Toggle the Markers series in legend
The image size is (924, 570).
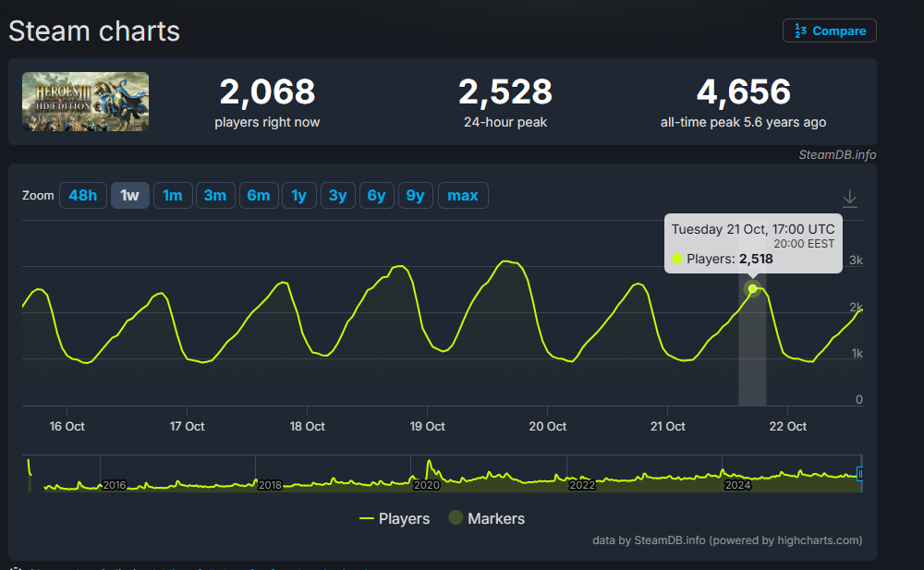487,518
